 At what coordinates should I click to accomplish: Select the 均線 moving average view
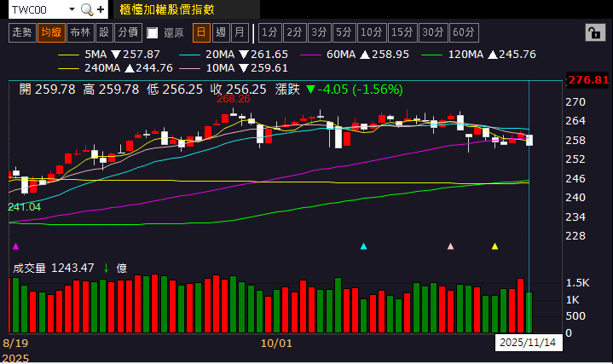(x=52, y=32)
